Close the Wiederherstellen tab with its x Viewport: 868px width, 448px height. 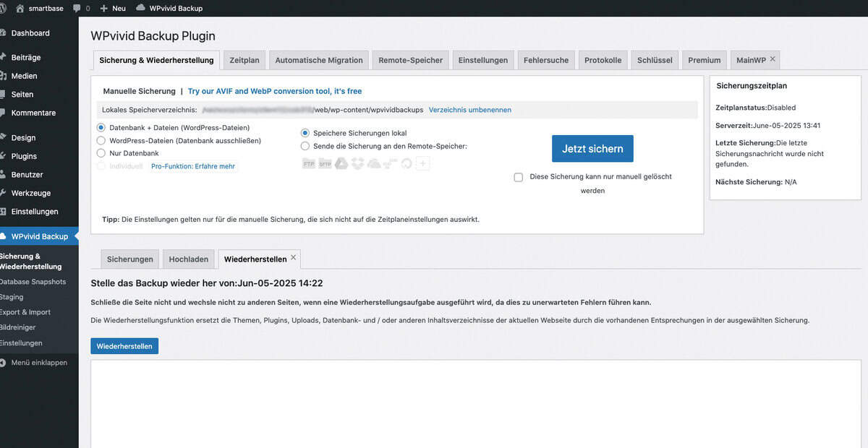tap(293, 257)
